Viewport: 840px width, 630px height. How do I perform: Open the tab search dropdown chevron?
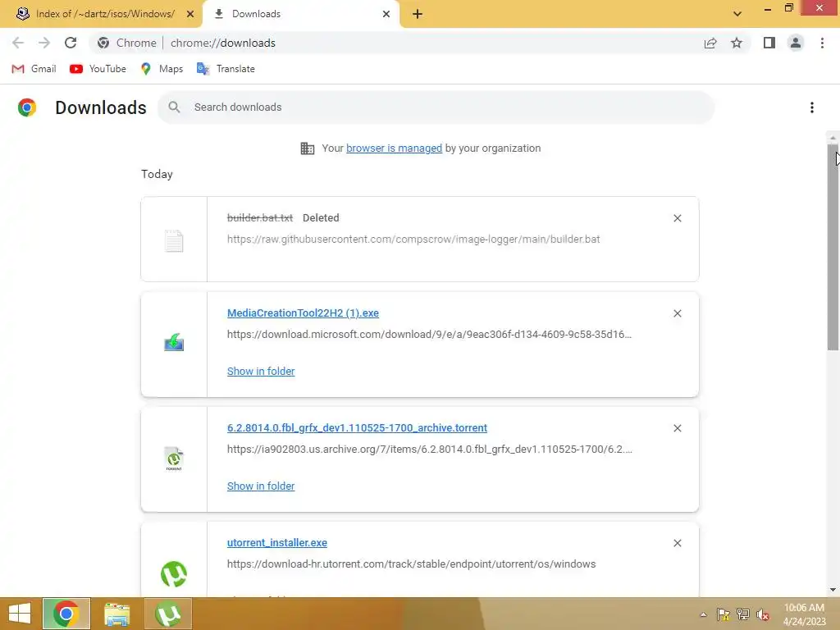(737, 14)
